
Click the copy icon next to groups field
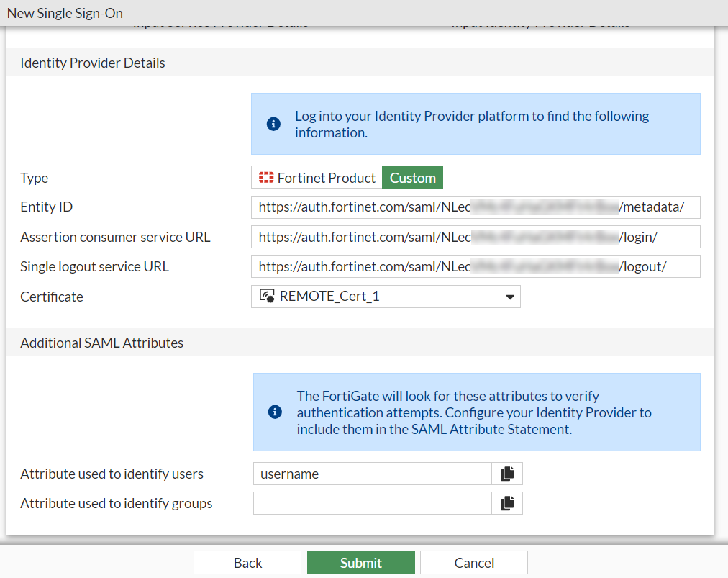click(x=507, y=502)
